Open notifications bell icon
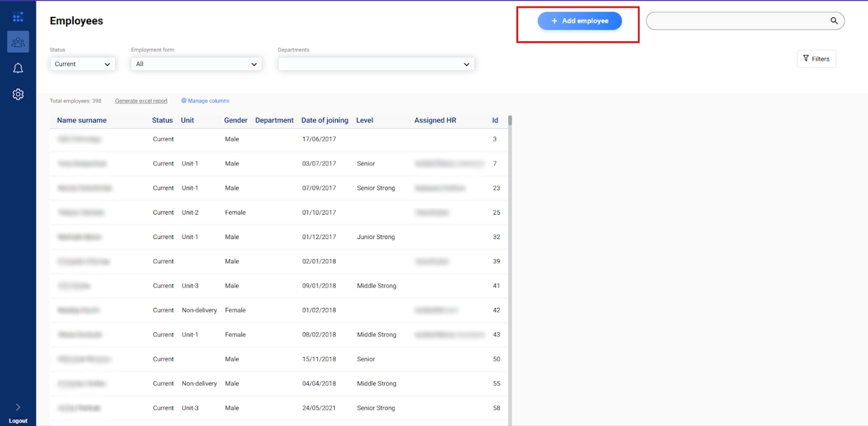 [18, 68]
